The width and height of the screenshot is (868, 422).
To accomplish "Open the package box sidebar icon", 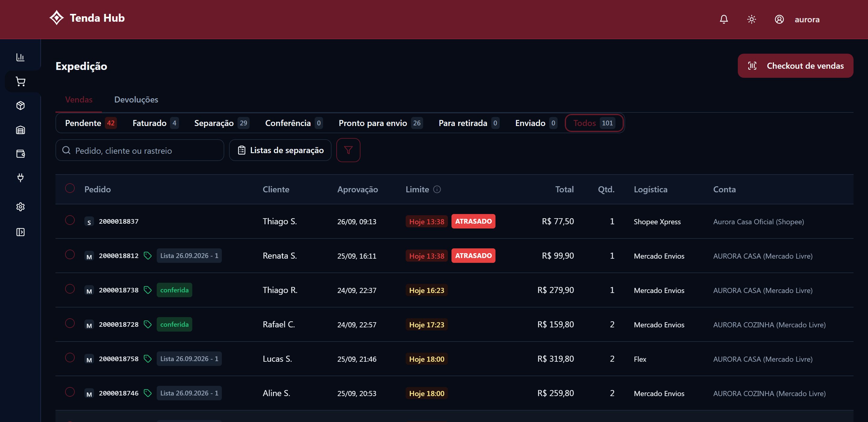I will click(20, 105).
